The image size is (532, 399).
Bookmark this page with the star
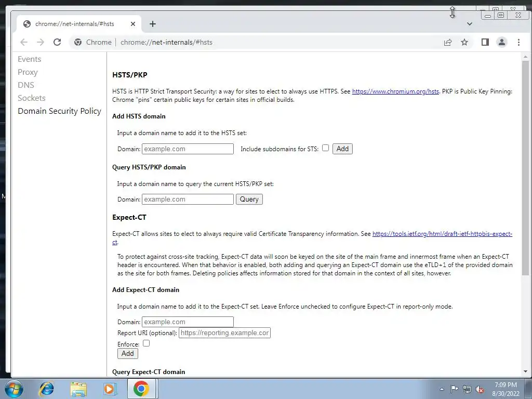(x=464, y=42)
